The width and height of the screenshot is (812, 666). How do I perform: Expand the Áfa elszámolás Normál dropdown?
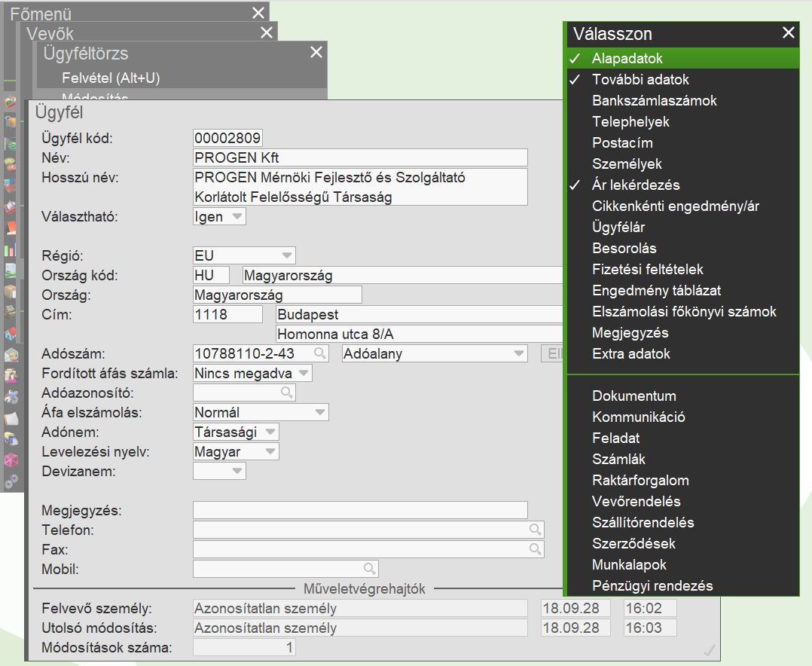tap(320, 412)
